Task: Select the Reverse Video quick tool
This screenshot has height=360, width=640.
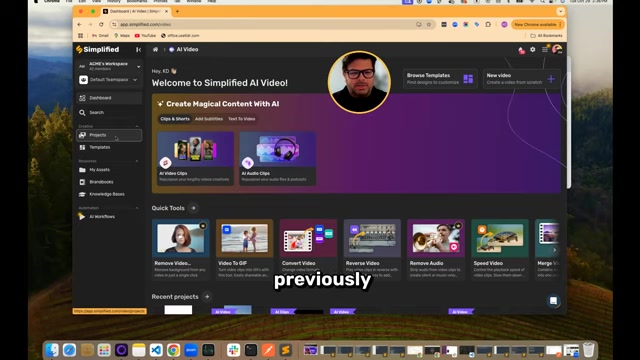Action: tap(372, 249)
